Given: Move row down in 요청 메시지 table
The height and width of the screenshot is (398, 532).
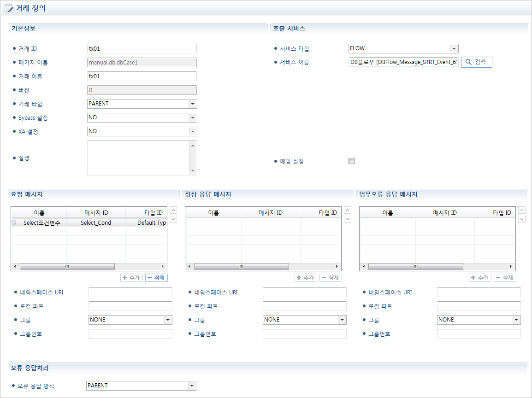Looking at the screenshot, I should pos(173,219).
